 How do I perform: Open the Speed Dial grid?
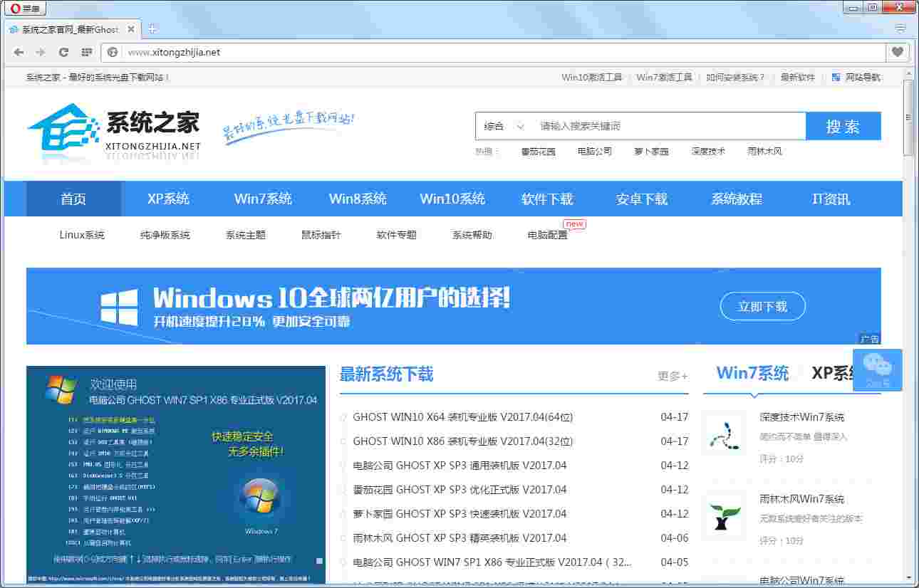coord(87,52)
